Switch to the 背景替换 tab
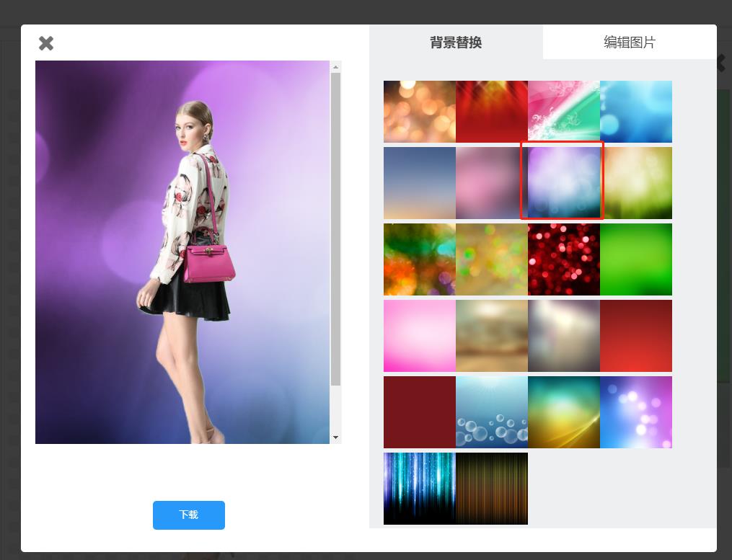 point(456,43)
